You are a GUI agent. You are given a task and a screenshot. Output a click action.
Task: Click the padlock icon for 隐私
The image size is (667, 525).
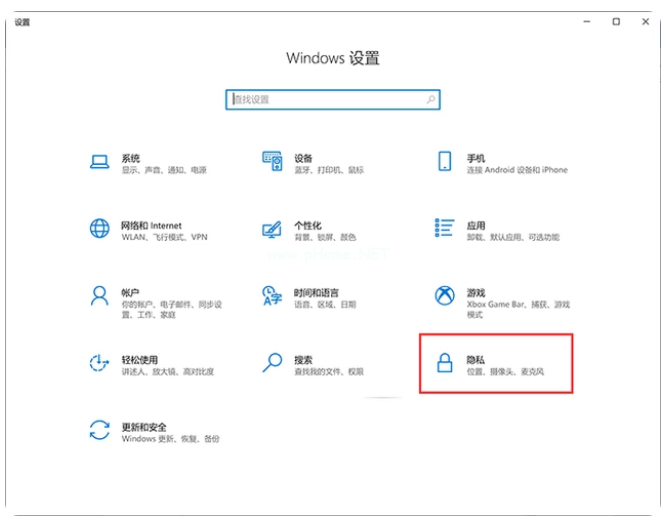coord(444,363)
